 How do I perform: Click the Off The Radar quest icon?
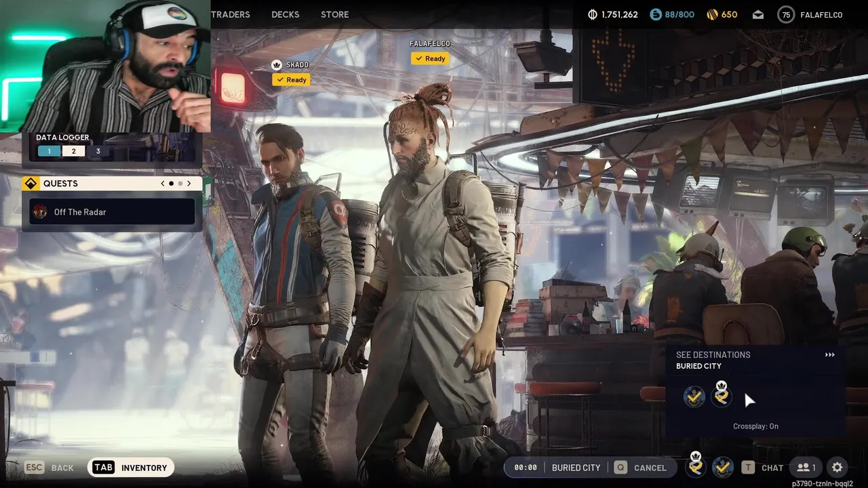[x=41, y=211]
